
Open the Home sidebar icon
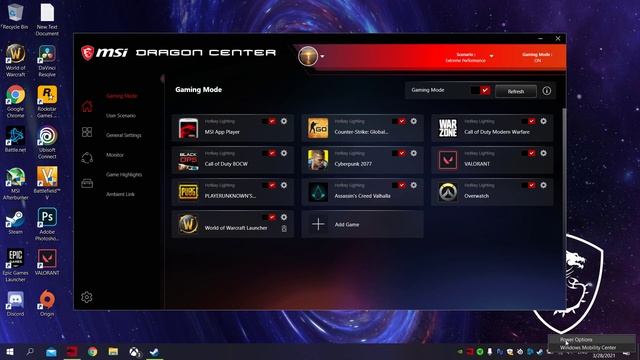click(87, 107)
